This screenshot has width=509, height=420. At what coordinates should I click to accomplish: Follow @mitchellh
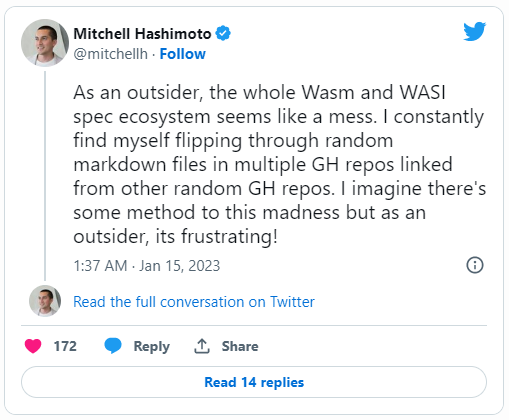point(183,54)
